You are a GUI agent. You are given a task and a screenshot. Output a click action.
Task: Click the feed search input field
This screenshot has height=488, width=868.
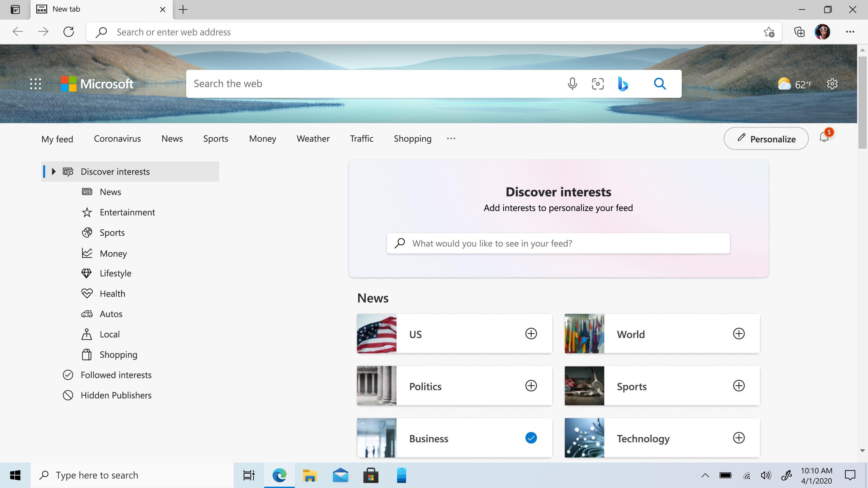tap(559, 243)
